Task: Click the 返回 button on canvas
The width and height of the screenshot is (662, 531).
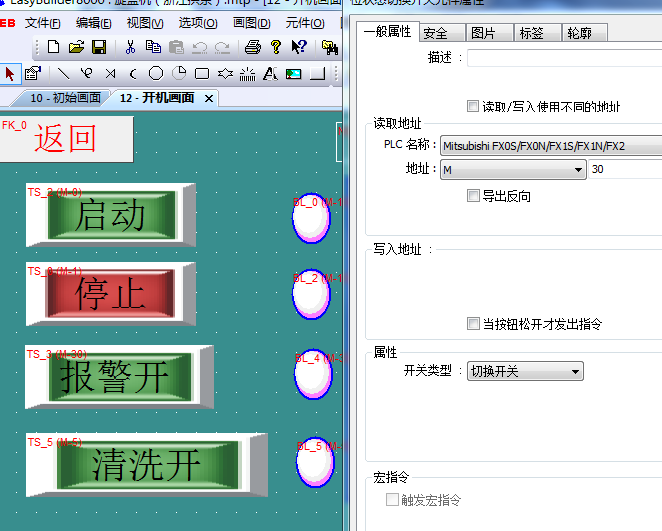Action: [x=66, y=140]
